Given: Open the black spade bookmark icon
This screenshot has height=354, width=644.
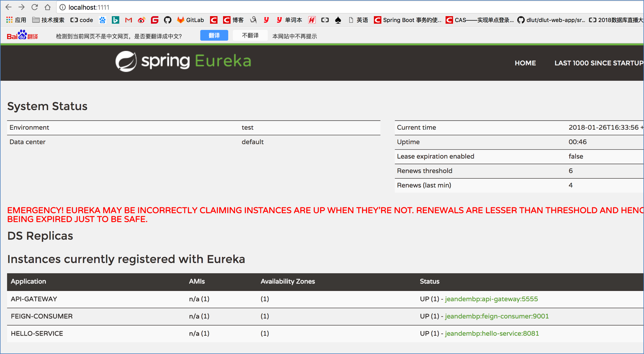Looking at the screenshot, I should click(338, 20).
